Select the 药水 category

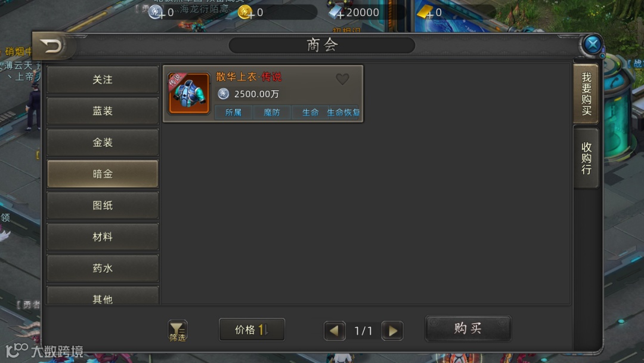(103, 268)
